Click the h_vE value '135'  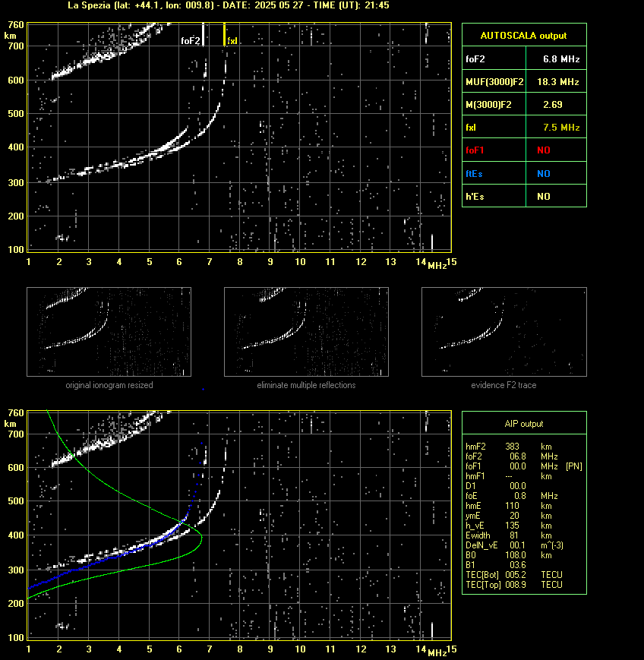(x=513, y=526)
